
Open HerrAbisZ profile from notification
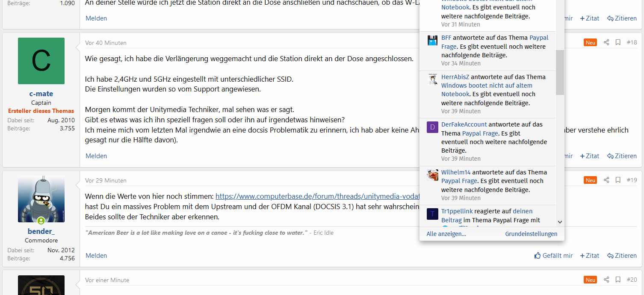click(455, 77)
